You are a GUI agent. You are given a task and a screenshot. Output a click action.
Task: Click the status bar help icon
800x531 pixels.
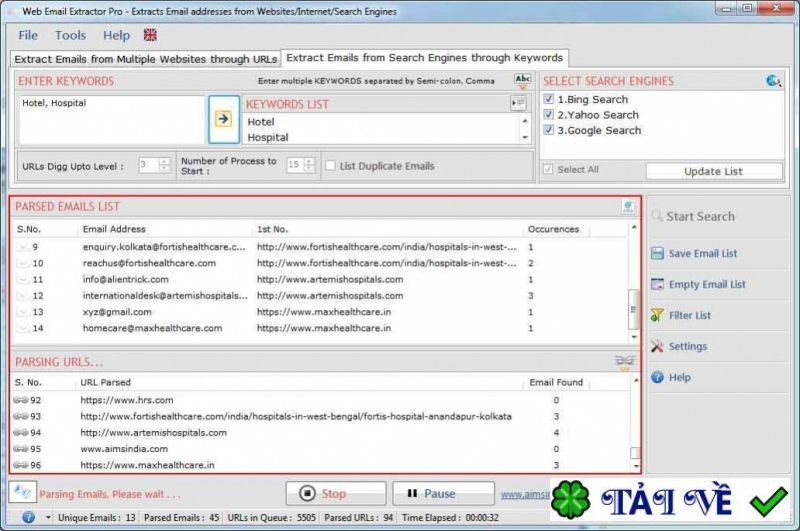29,517
